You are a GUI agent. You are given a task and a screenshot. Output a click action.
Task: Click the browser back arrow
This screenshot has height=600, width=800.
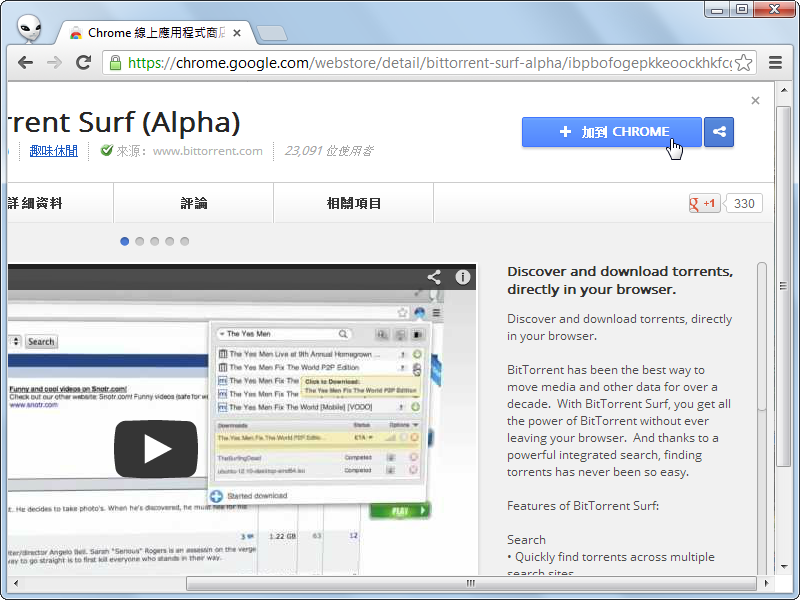[26, 63]
